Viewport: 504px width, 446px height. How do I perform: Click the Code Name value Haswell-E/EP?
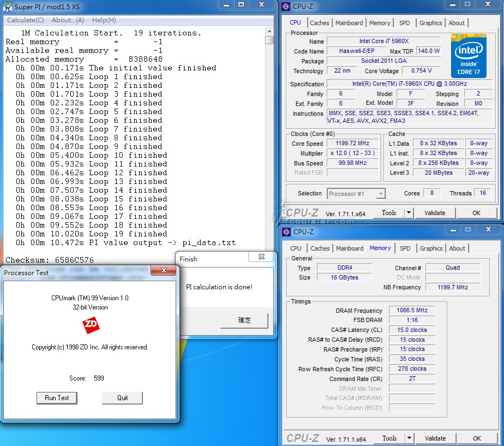(x=357, y=51)
